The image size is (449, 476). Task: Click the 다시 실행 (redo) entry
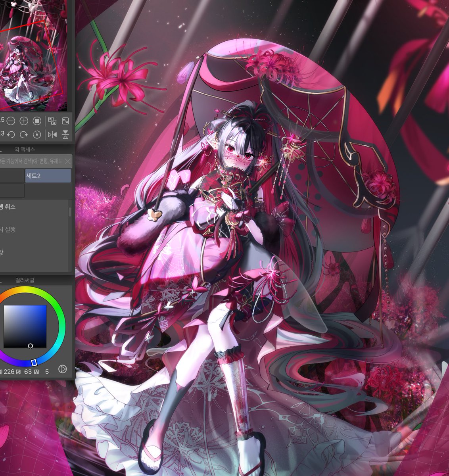[x=34, y=229]
